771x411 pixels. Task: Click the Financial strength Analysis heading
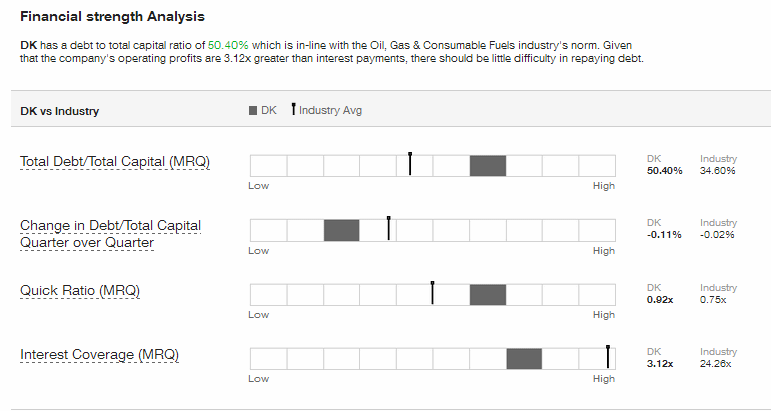click(112, 17)
